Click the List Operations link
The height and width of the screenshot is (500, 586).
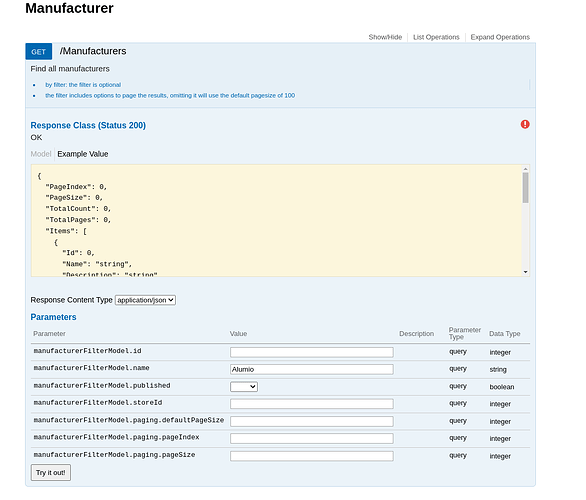point(436,37)
